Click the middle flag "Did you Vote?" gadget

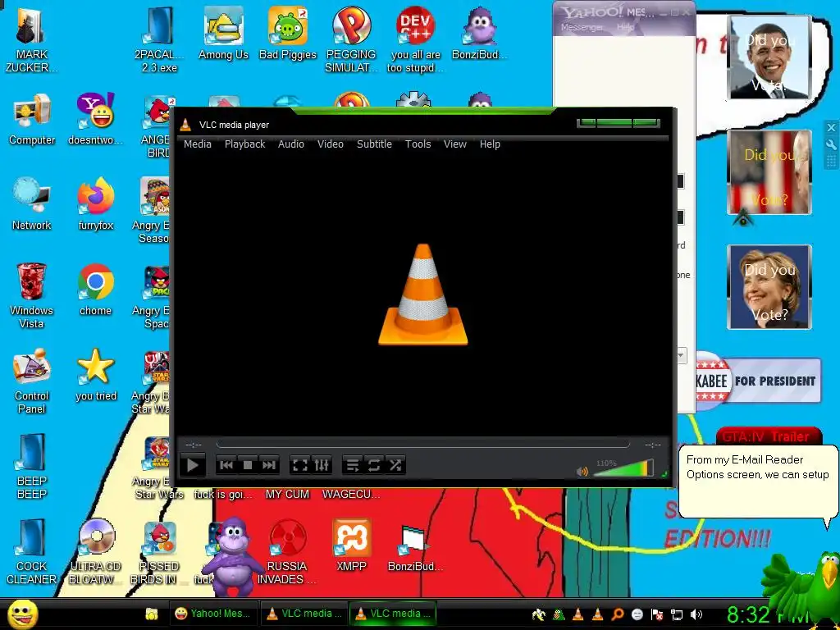[769, 172]
